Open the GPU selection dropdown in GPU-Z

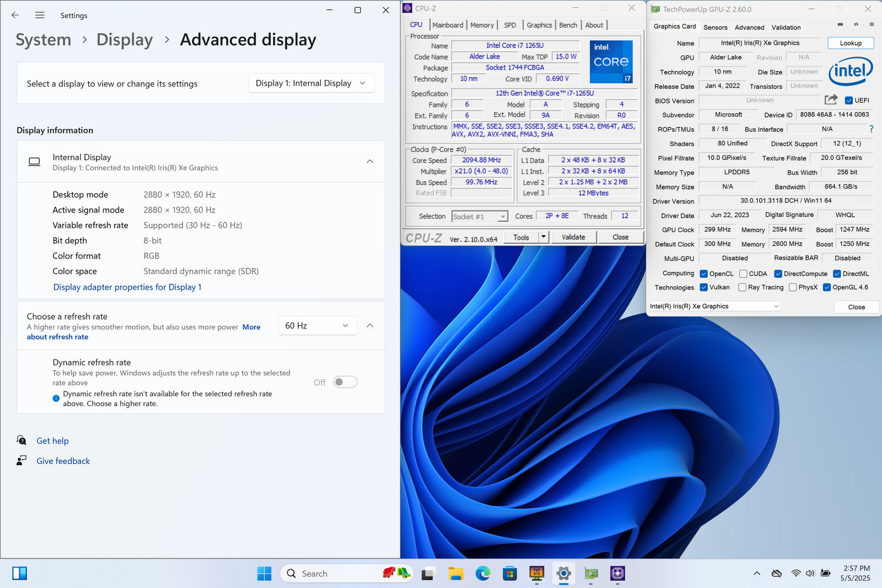(x=714, y=306)
